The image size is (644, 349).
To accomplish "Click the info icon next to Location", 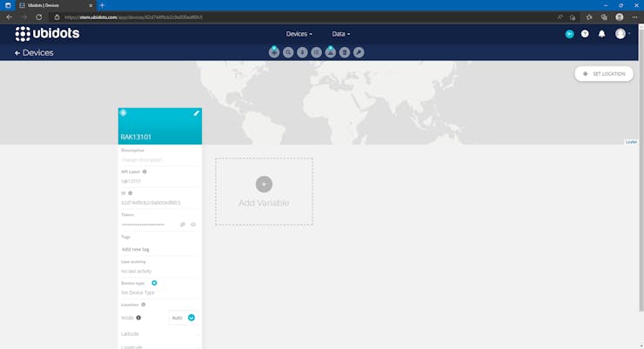I will pos(144,305).
